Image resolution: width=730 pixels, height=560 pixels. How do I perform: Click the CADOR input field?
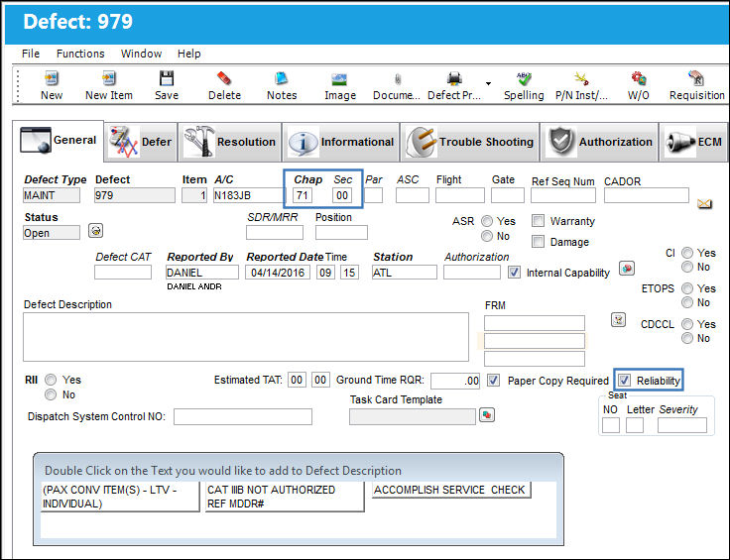[x=647, y=195]
